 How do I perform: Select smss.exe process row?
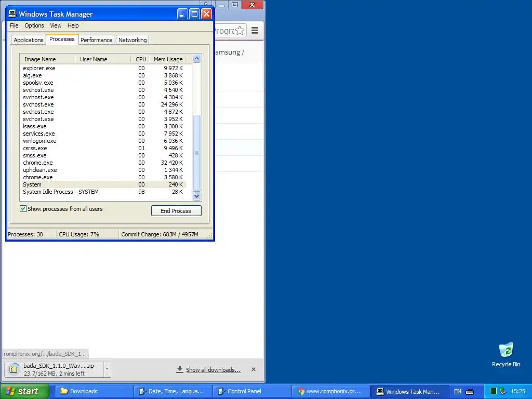pyautogui.click(x=103, y=155)
